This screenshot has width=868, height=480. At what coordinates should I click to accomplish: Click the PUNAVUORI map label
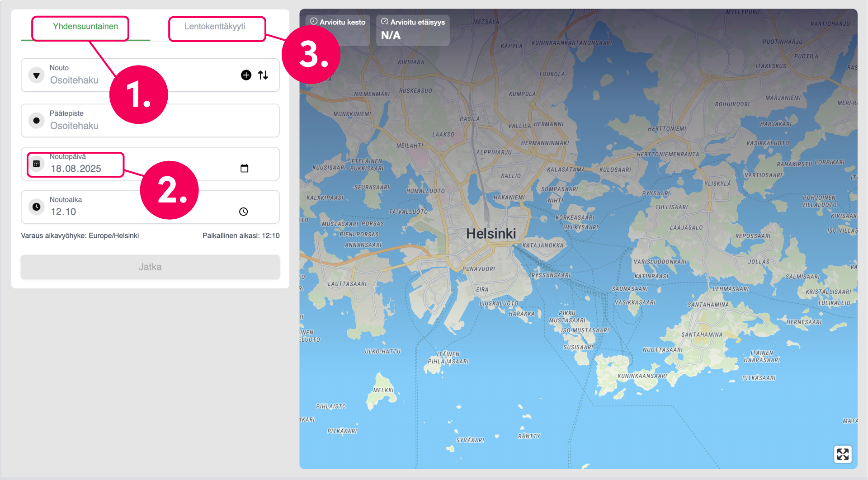[x=479, y=268]
